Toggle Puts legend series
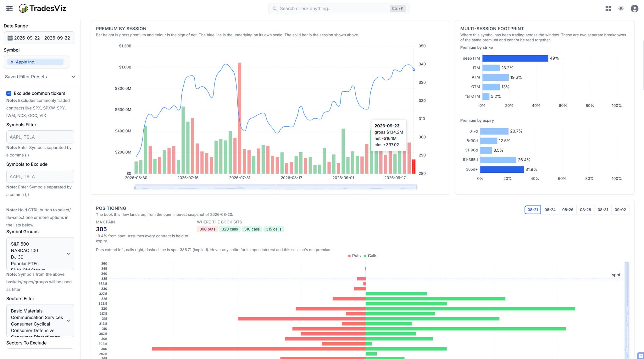644x359 pixels. pos(354,256)
